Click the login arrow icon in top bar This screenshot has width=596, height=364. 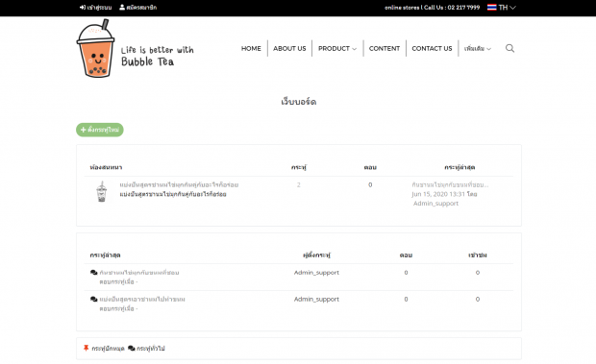pos(83,8)
